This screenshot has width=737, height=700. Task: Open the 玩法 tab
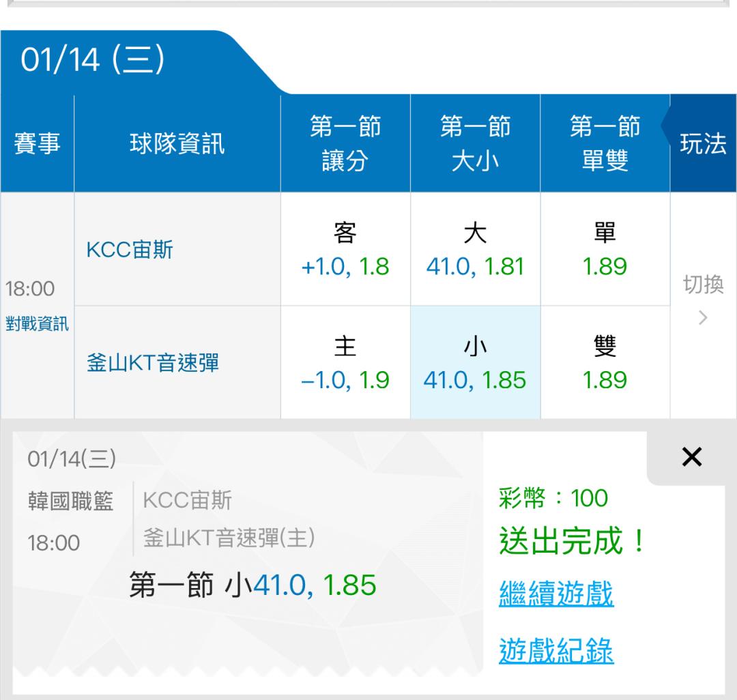click(x=703, y=143)
